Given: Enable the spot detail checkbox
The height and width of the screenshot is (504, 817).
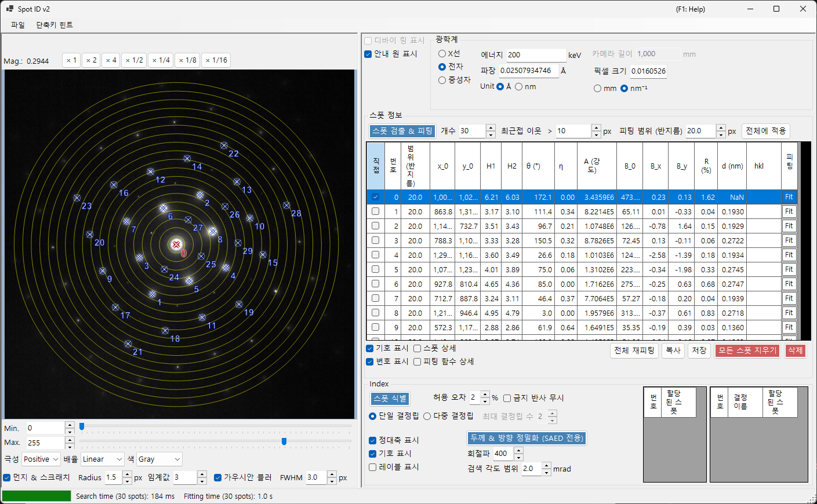Looking at the screenshot, I should [x=417, y=348].
